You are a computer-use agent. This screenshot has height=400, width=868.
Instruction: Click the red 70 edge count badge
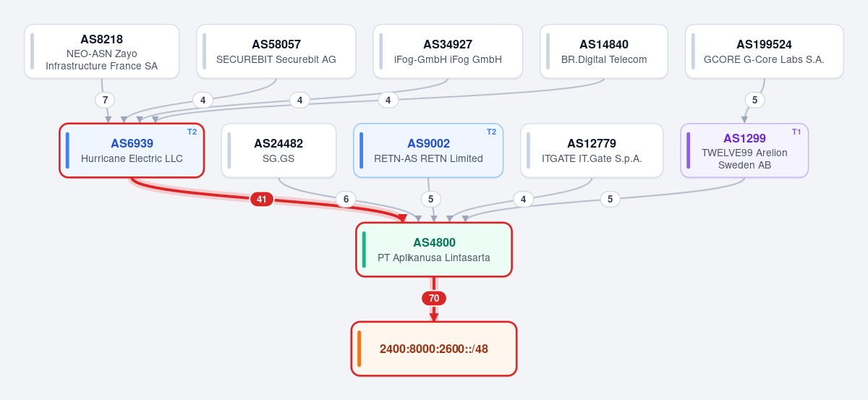[434, 298]
